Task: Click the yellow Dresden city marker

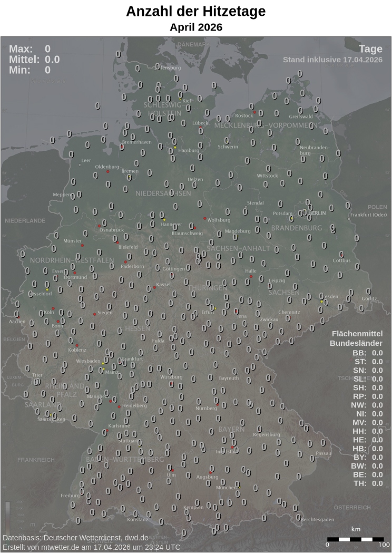Action: [x=321, y=302]
